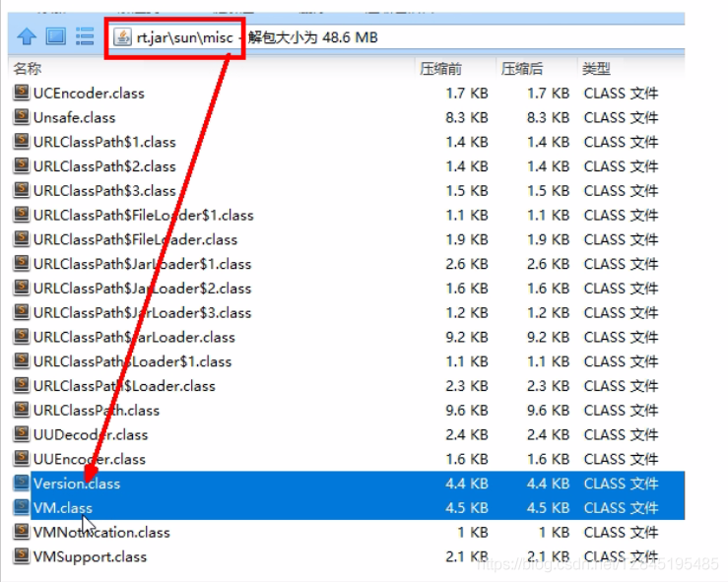Select the URLClassPath$JarLoader$3.class file name
Image resolution: width=728 pixels, height=582 pixels.
(x=142, y=312)
